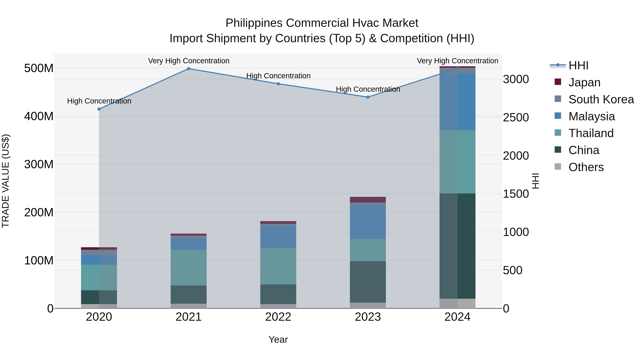Select the Thailand segment of the 2021 bar
644x362 pixels.
tap(189, 268)
